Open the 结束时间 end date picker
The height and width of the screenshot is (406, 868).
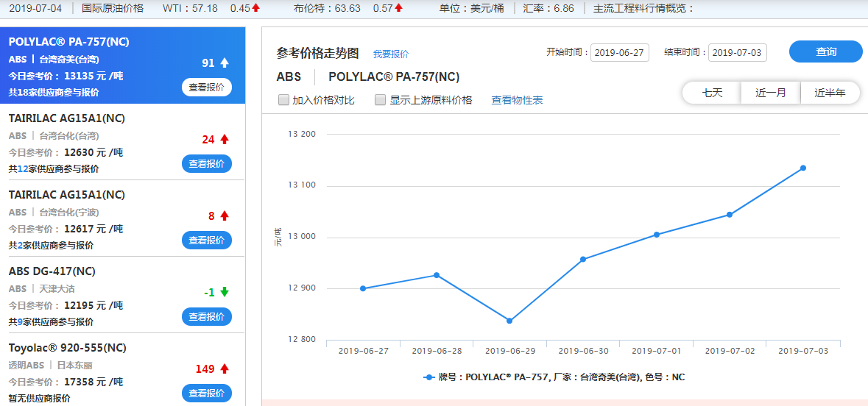[738, 53]
